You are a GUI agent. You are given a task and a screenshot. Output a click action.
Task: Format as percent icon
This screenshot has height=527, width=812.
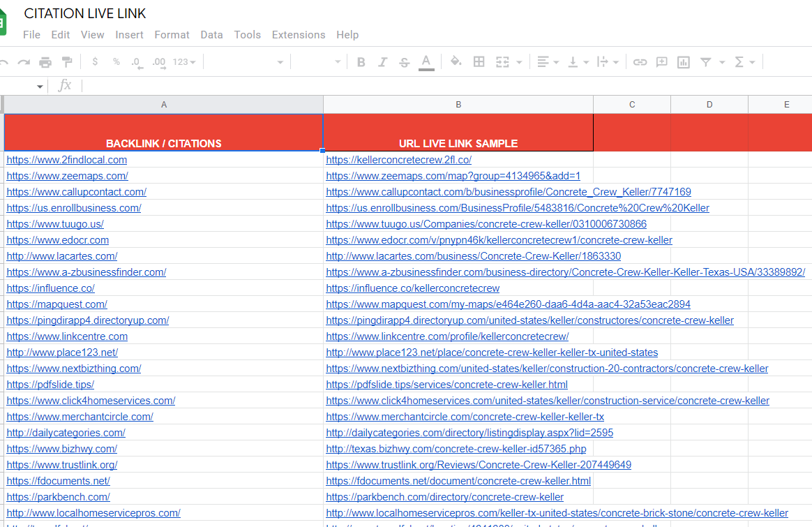(x=116, y=61)
